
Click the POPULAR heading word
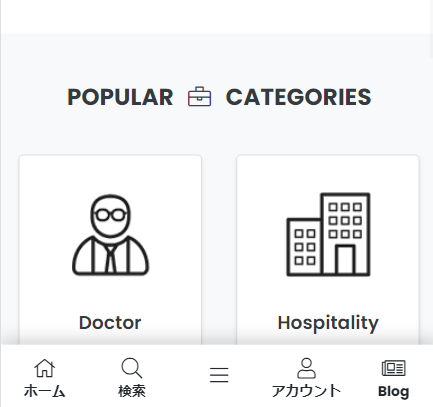point(120,97)
